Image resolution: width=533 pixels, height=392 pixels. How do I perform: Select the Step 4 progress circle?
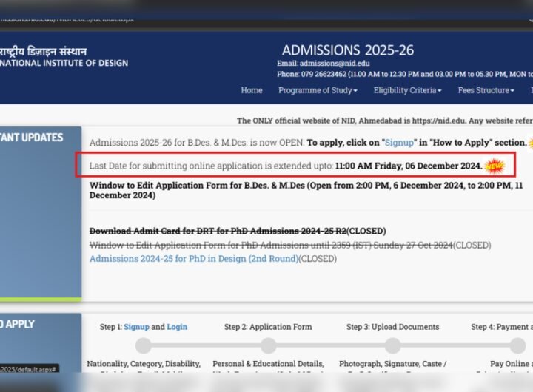[517, 346]
